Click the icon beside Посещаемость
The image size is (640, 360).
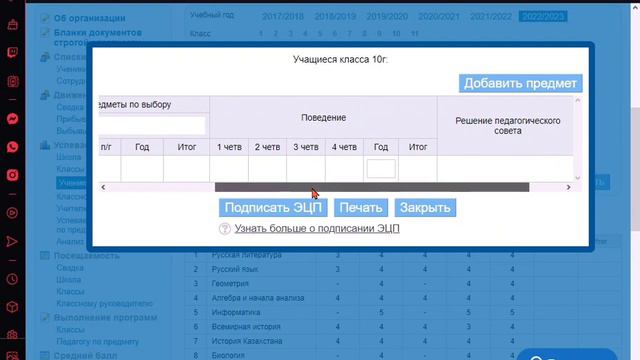click(x=45, y=256)
